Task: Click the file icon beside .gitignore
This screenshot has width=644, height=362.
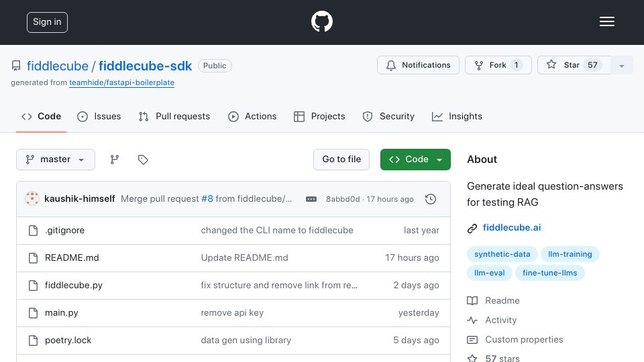Action: point(34,231)
